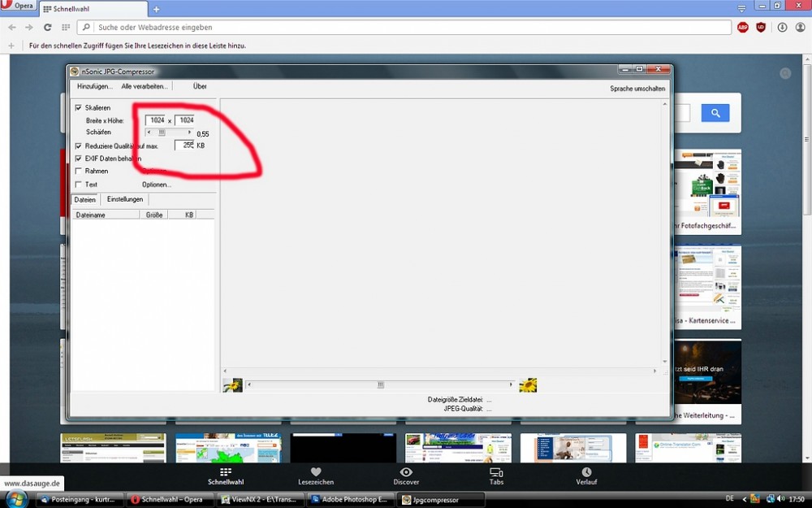
Task: Click the large sunflower icon beside the zoom slider
Action: click(x=528, y=385)
